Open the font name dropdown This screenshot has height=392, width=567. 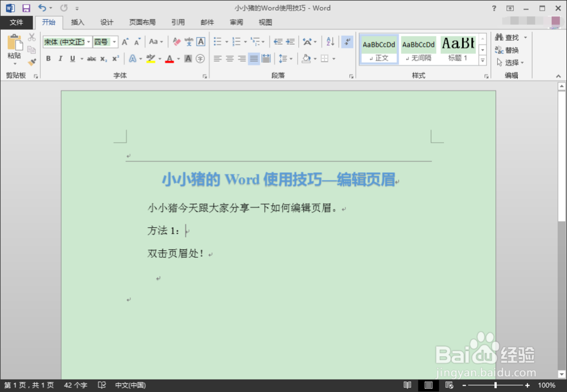tap(88, 42)
